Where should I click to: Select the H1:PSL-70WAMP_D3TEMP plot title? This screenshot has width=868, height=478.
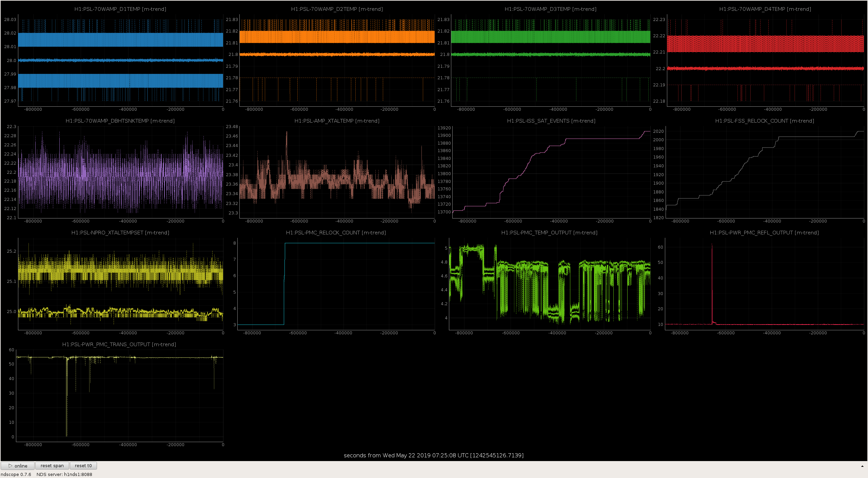(x=551, y=9)
